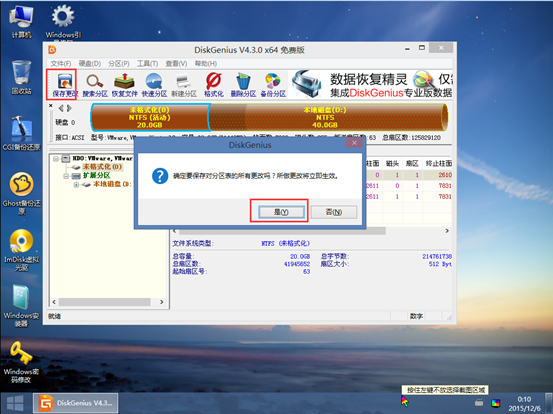Click the 扇区 column header
The image size is (553, 414).
click(x=412, y=163)
